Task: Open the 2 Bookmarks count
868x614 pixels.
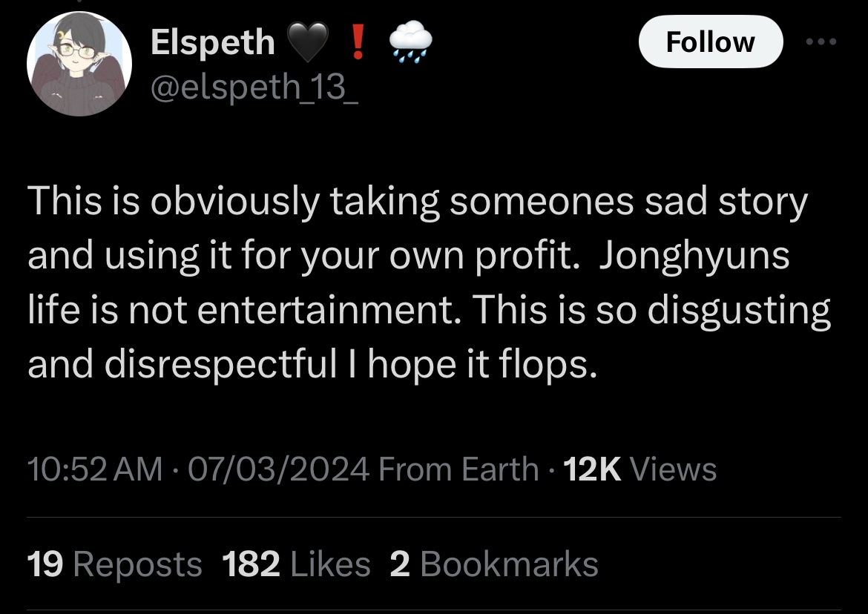Action: (x=494, y=564)
